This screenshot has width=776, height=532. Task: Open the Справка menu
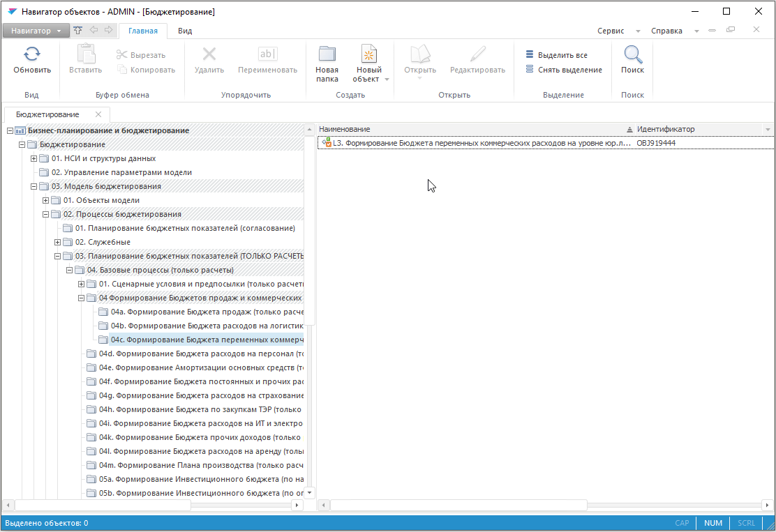[x=671, y=31]
